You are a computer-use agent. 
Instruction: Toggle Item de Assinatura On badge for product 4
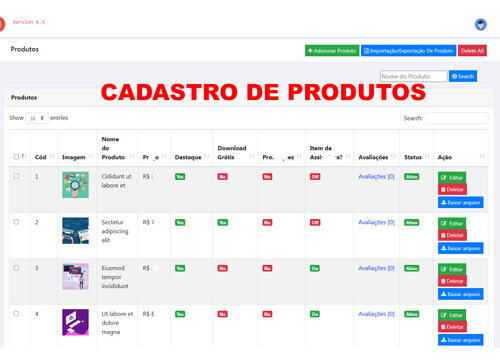pos(315,314)
